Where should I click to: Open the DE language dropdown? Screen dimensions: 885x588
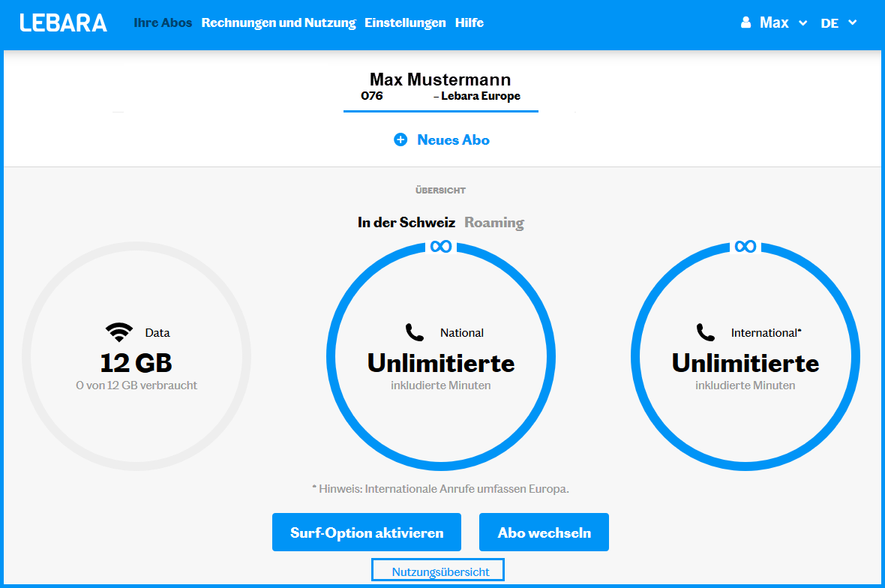[838, 23]
